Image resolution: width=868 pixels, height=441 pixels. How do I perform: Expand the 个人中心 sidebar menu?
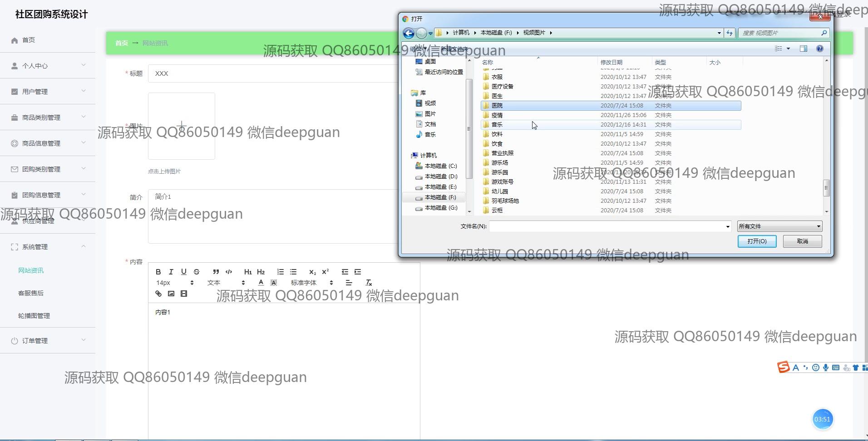click(x=48, y=66)
